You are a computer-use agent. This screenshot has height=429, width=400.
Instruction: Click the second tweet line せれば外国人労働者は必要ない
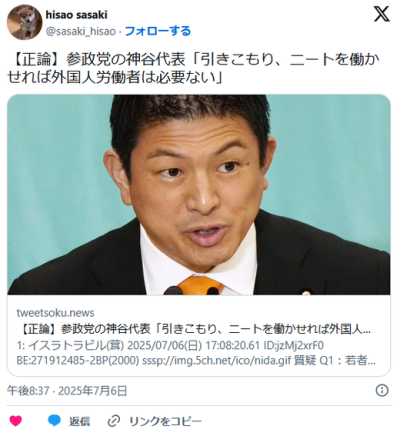coord(115,77)
